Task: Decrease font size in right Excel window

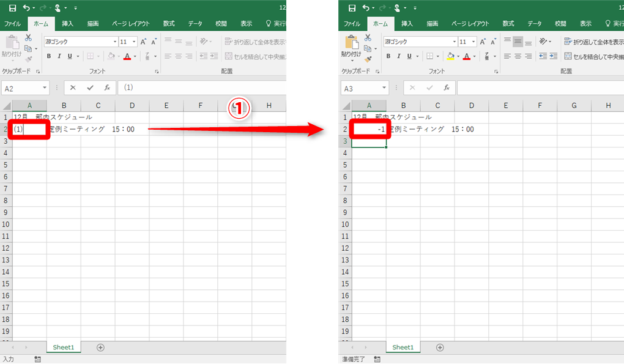Action: click(494, 42)
